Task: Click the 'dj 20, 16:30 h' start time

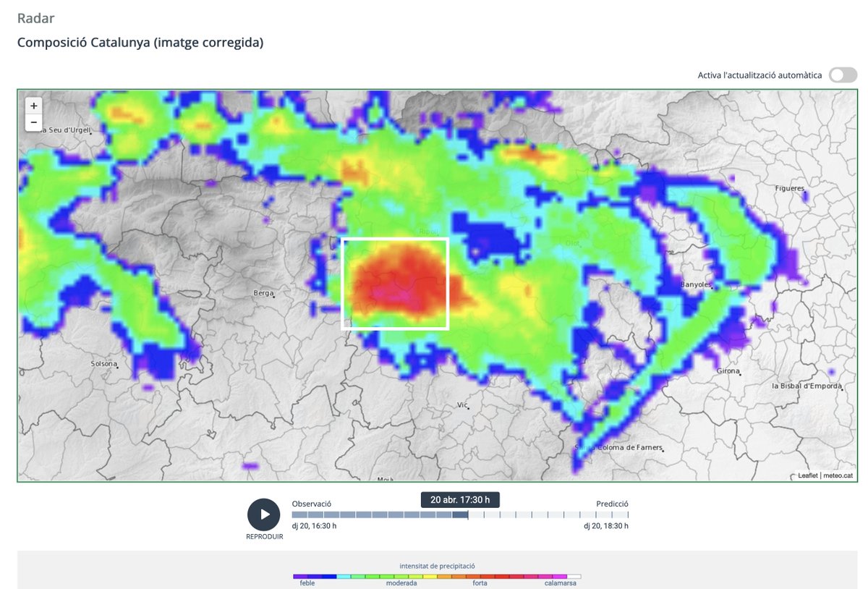Action: point(314,526)
